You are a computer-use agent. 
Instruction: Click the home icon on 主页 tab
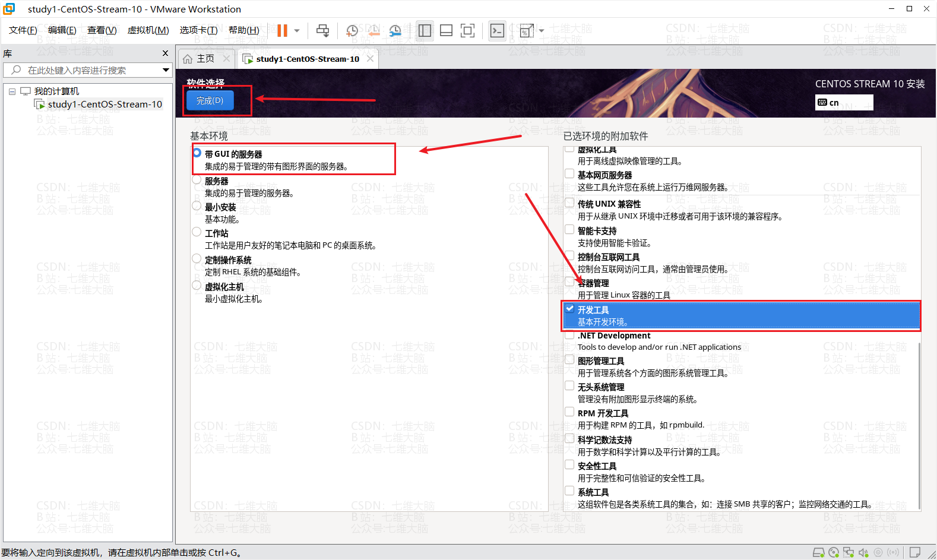(x=188, y=59)
